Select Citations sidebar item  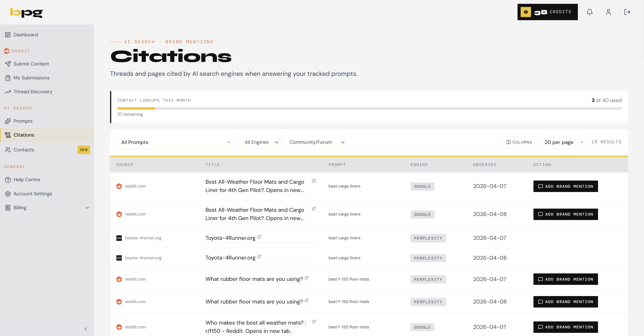coord(47,135)
